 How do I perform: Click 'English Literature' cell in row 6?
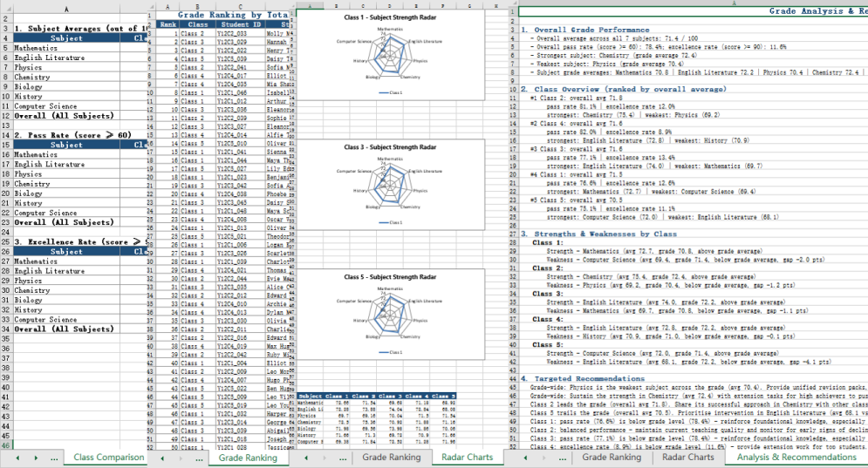tap(66, 58)
